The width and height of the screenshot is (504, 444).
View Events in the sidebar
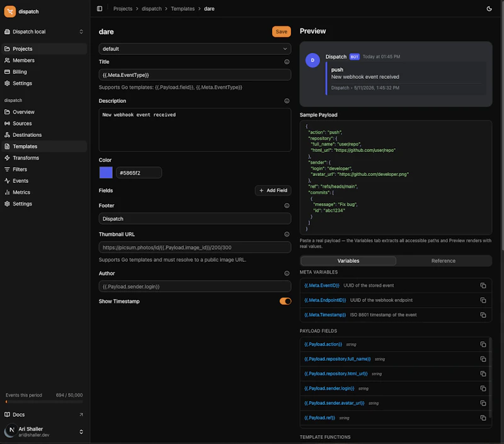(x=44, y=181)
